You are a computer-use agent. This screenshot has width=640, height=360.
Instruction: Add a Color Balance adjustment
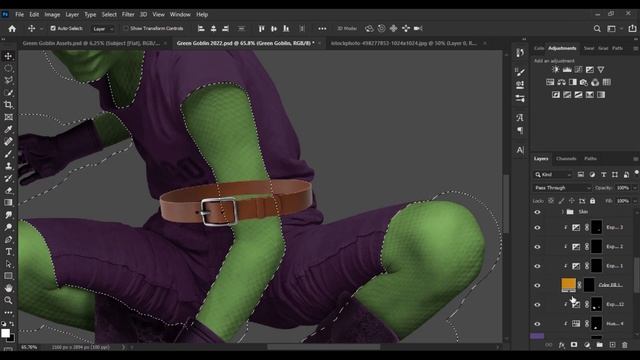562,82
